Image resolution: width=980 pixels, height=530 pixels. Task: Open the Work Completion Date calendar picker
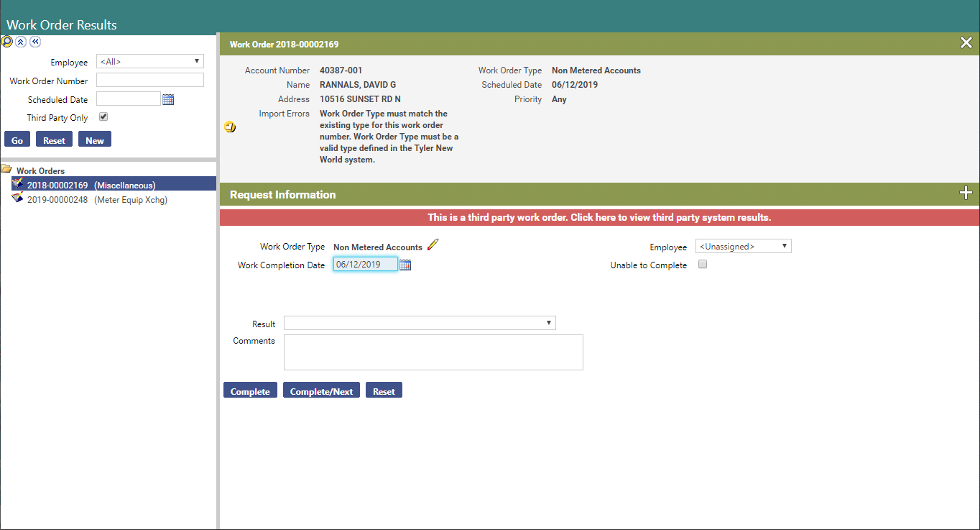[x=405, y=265]
